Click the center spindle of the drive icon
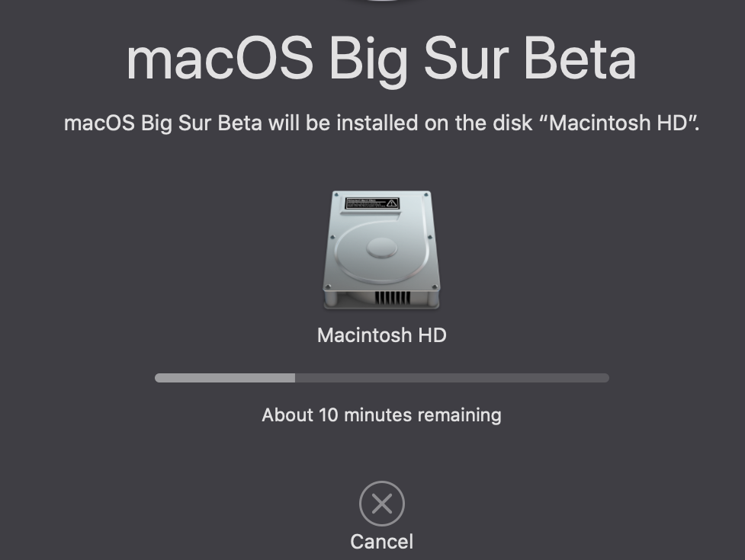Viewport: 745px width, 560px height. click(x=381, y=247)
